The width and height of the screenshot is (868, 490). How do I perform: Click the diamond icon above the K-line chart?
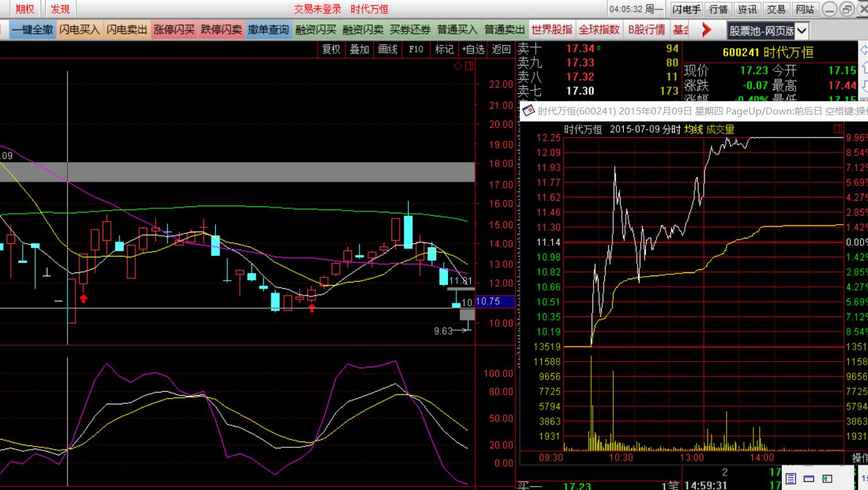(x=458, y=66)
